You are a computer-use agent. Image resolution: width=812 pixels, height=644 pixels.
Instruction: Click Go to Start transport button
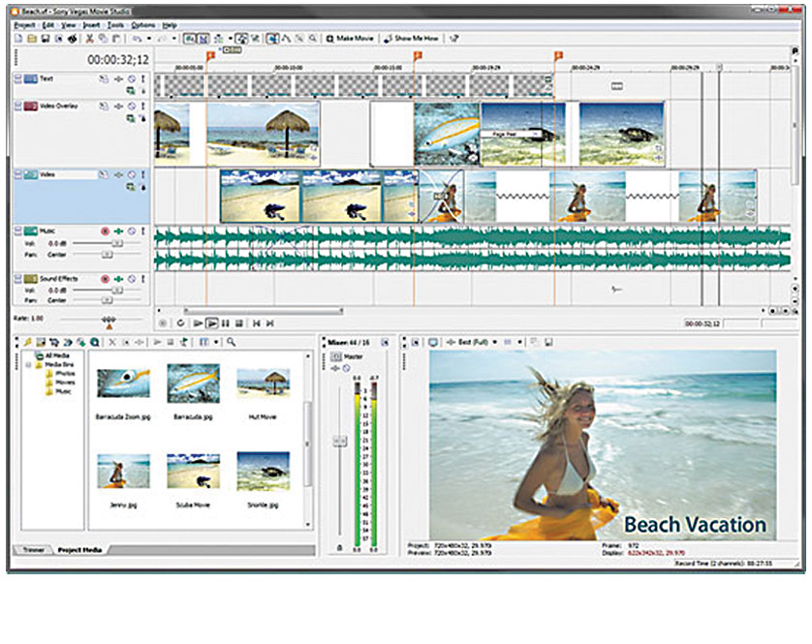257,323
